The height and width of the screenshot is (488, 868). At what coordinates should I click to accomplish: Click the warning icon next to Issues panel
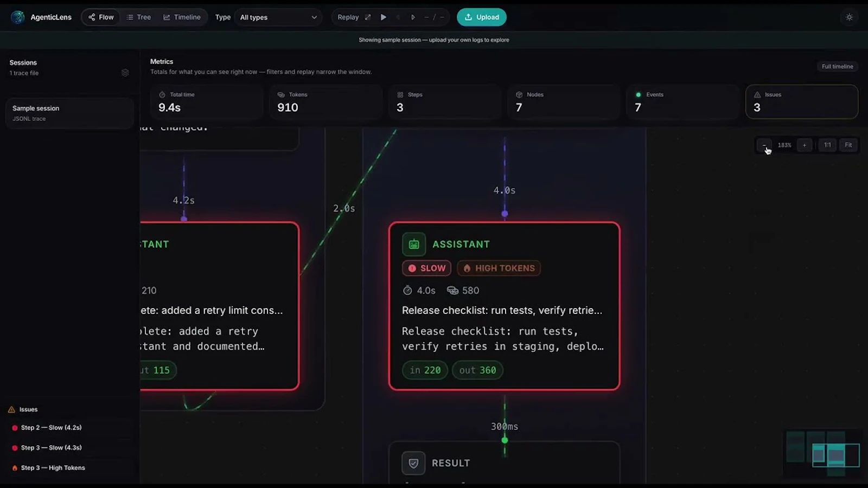pos(11,409)
